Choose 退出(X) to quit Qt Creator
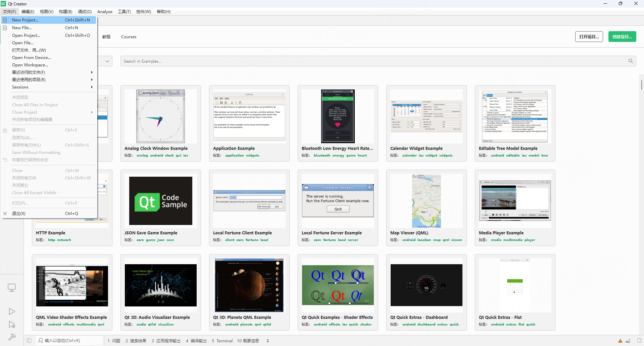The image size is (644, 346). pyautogui.click(x=49, y=214)
